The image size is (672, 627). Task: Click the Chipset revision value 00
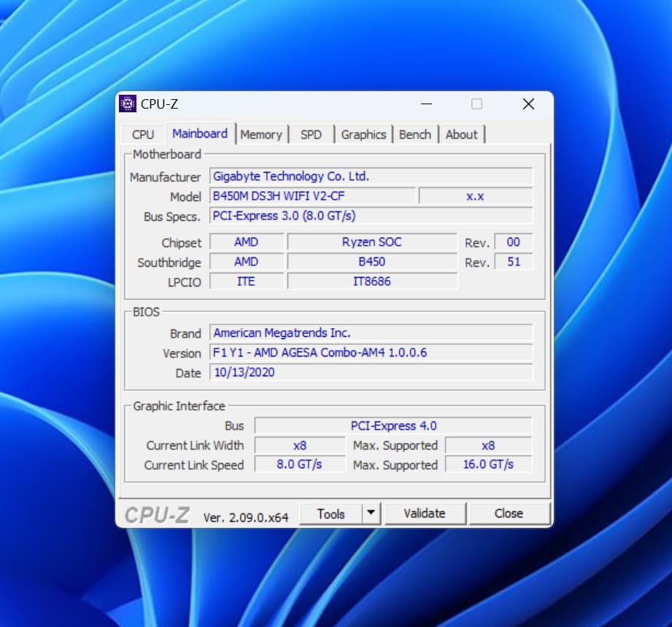pyautogui.click(x=514, y=242)
